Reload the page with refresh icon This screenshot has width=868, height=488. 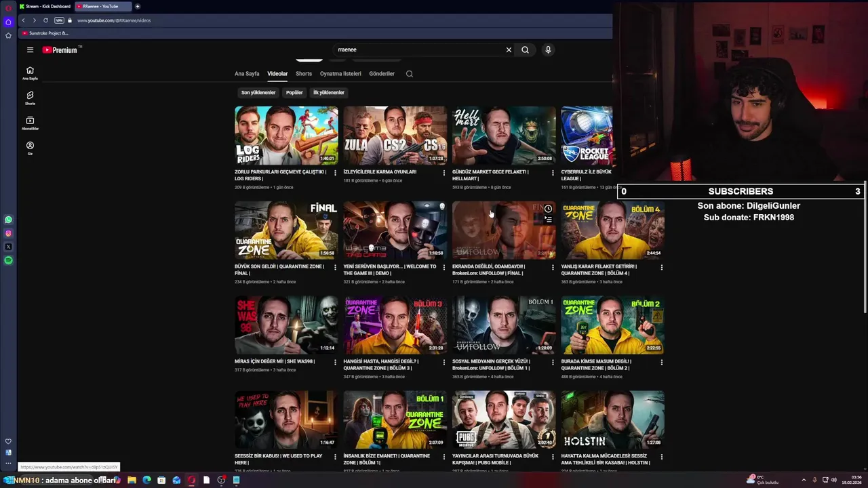point(45,20)
